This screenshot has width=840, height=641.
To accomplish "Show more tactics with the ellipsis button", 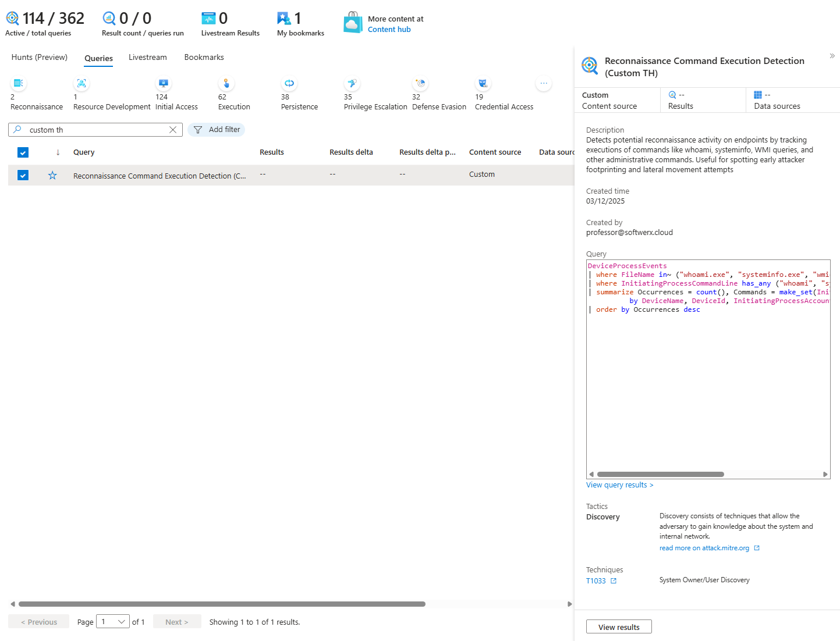I will tap(544, 83).
